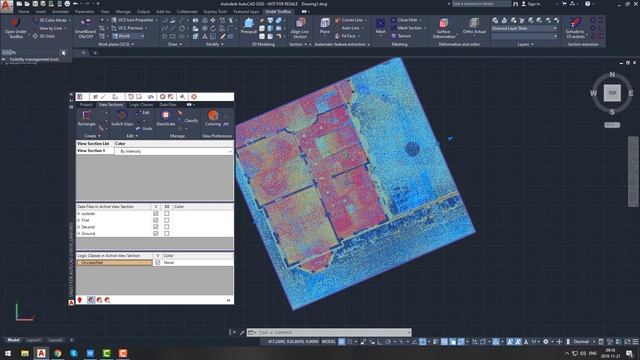The height and width of the screenshot is (360, 640).
Task: Click the red pin icon at panel bottom
Action: point(80,300)
